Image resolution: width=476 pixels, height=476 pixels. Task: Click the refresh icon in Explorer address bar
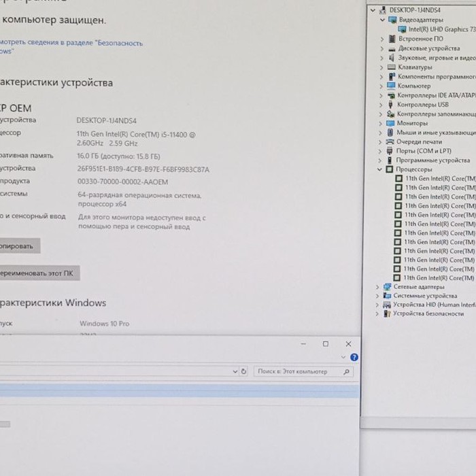[243, 371]
